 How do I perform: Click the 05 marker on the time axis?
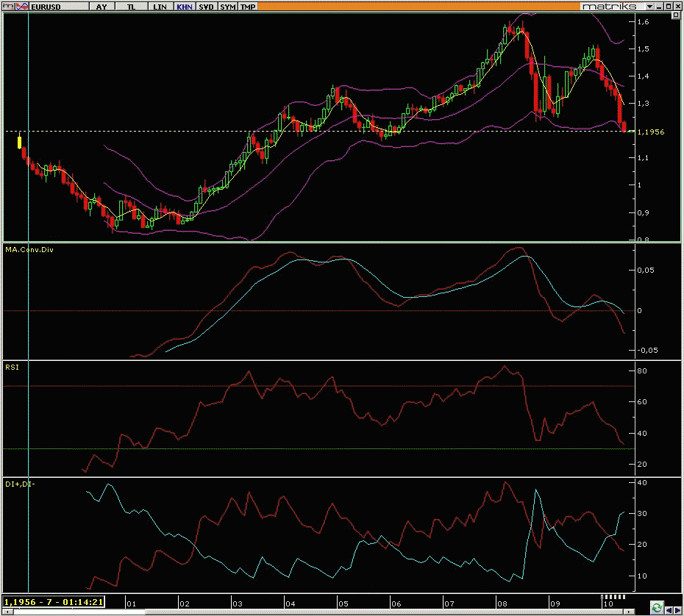tap(343, 602)
